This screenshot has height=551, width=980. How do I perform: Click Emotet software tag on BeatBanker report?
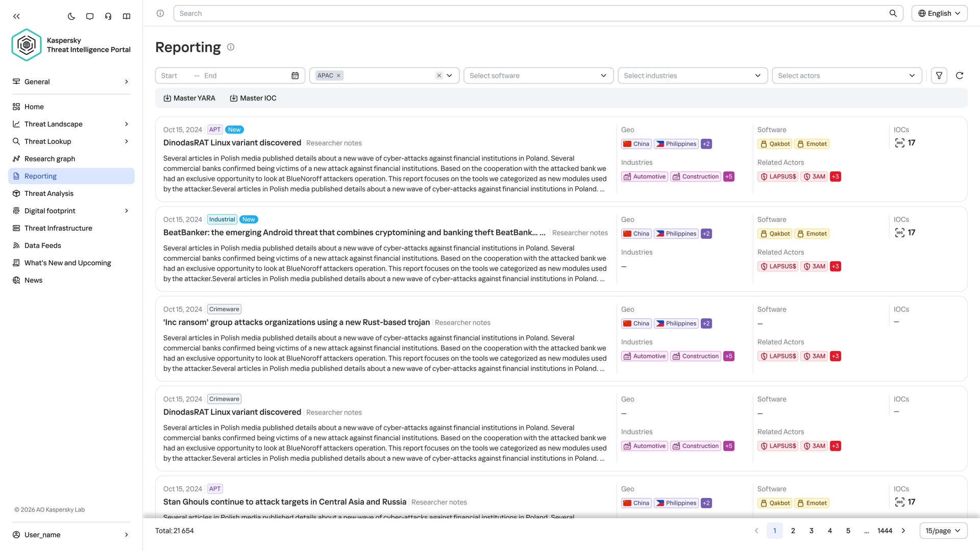[812, 234]
